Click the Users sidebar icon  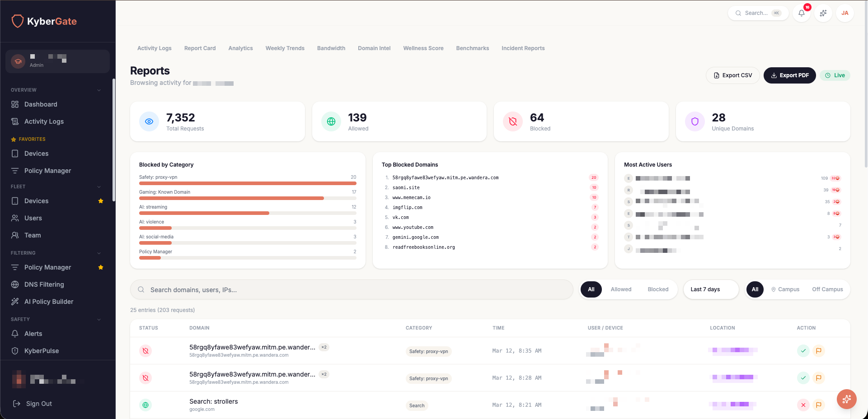15,218
